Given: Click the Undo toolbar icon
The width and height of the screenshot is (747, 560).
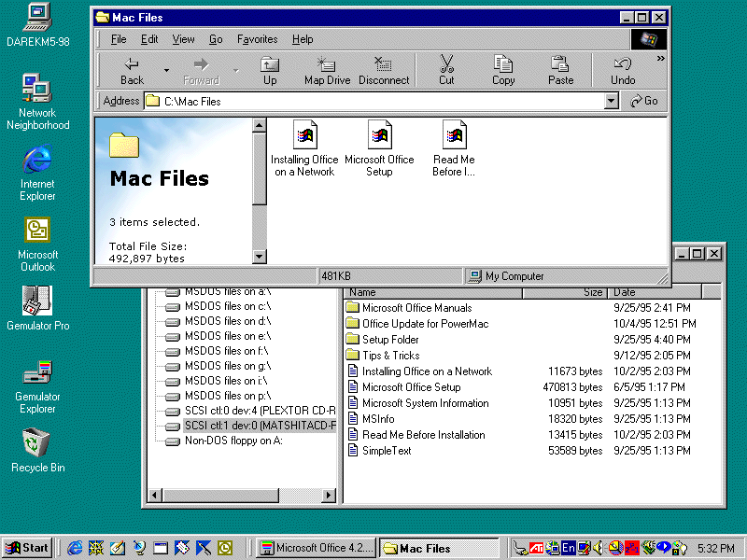Looking at the screenshot, I should (623, 71).
